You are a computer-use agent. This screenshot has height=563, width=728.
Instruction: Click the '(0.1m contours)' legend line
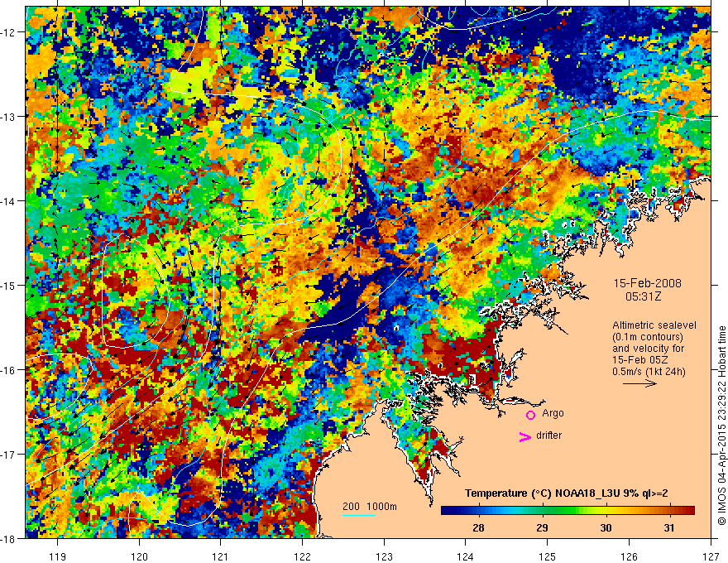pos(648,337)
